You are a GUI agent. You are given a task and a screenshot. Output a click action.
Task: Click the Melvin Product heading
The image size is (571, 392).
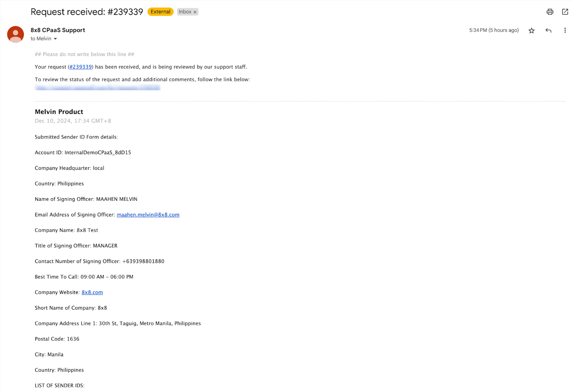coord(59,112)
